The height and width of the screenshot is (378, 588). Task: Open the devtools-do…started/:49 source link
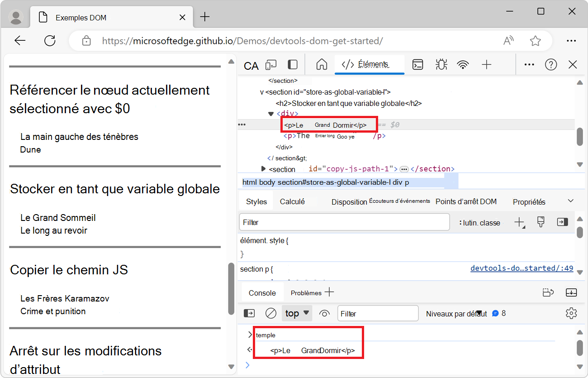click(x=522, y=268)
